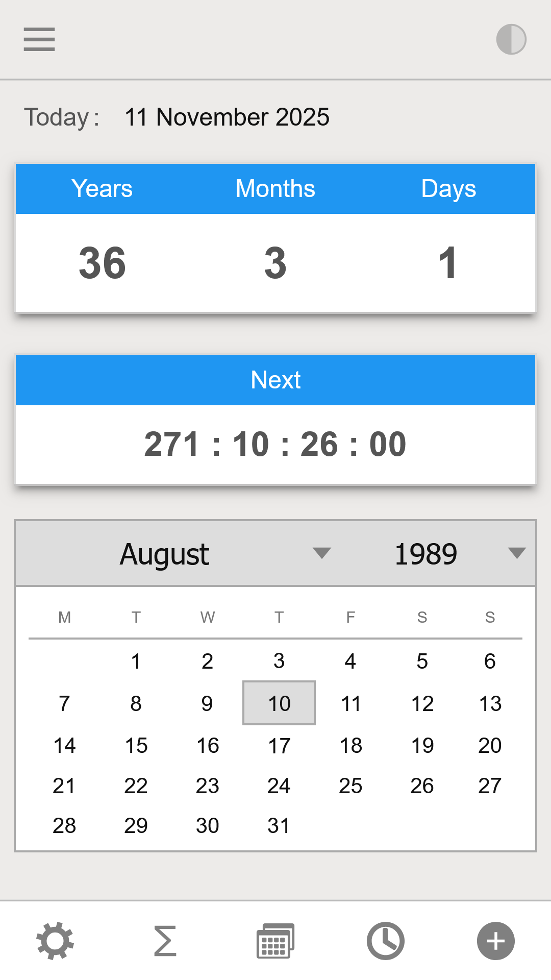Screen dimensions: 551x980
Task: Open the hamburger menu
Action: (x=39, y=39)
